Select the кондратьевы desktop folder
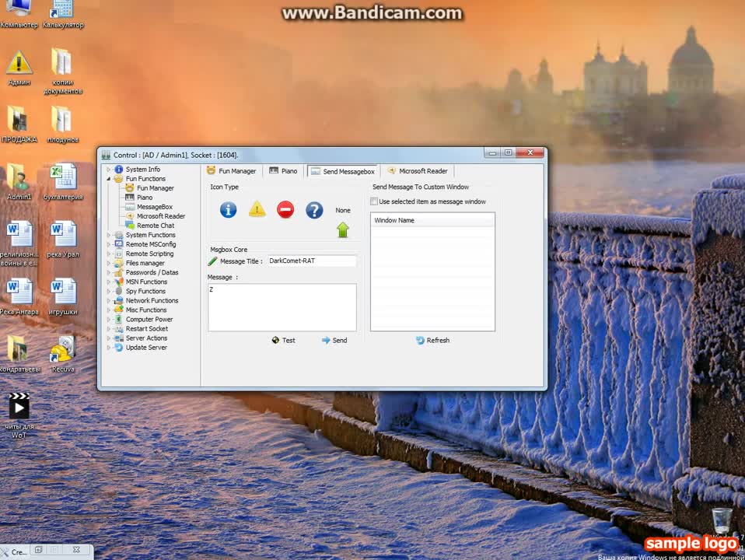Screen dimensions: 745x560 (x=19, y=354)
